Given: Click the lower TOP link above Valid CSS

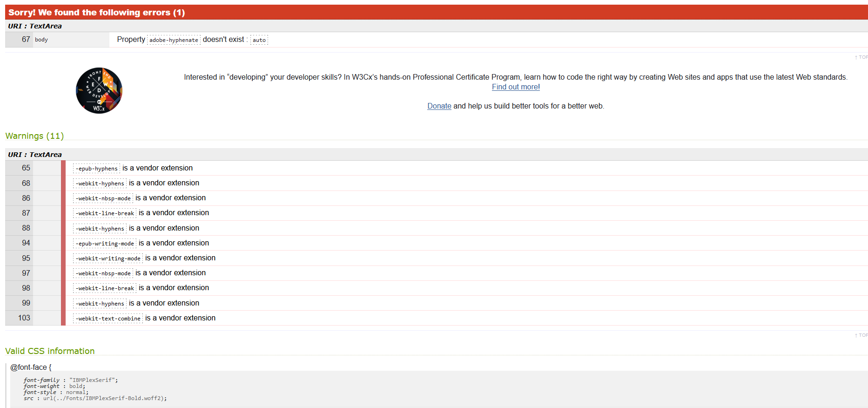Looking at the screenshot, I should coord(861,335).
